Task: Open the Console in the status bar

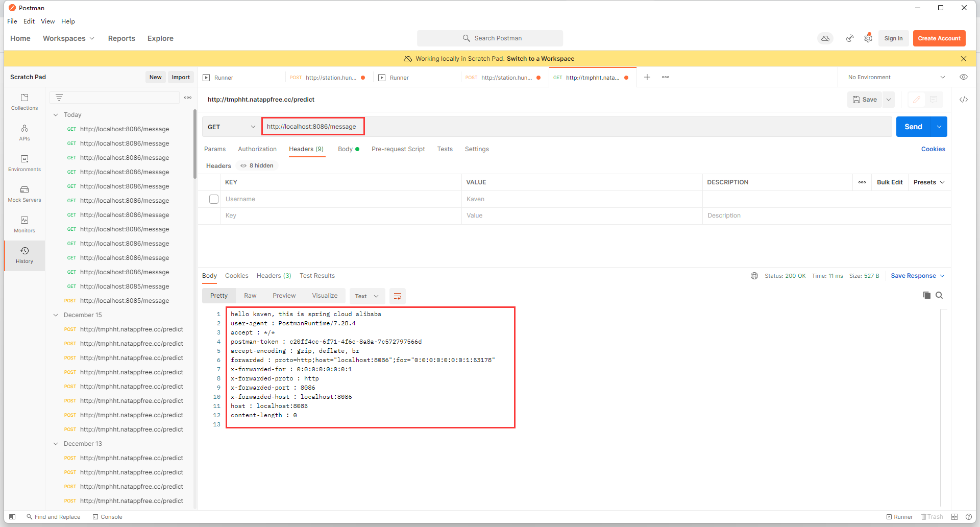Action: pos(107,517)
